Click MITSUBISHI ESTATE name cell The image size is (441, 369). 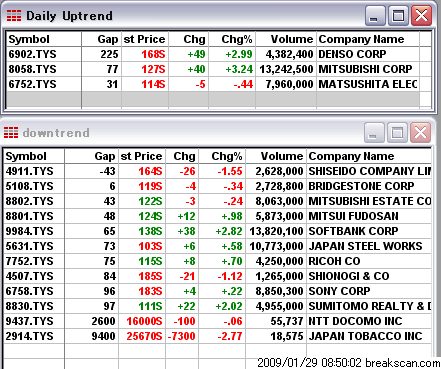pos(369,201)
